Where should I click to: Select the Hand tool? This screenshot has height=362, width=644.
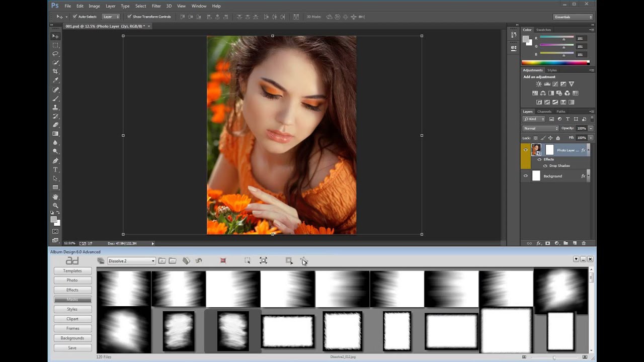55,197
